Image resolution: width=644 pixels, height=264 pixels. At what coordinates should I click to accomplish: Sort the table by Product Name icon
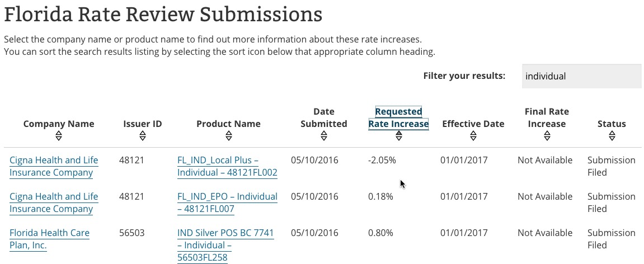point(228,136)
